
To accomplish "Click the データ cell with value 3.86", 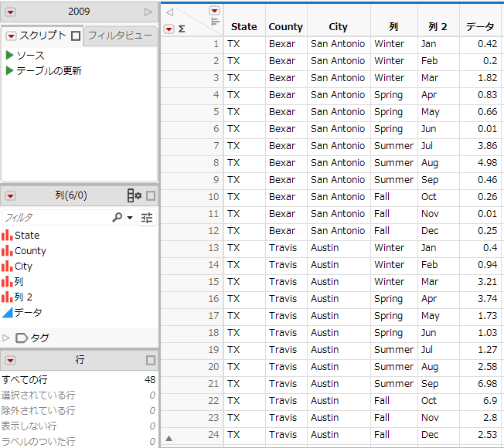I will 480,146.
